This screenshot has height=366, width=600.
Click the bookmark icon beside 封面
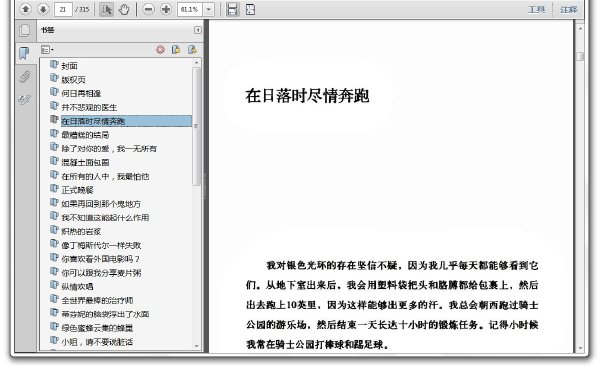(54, 65)
